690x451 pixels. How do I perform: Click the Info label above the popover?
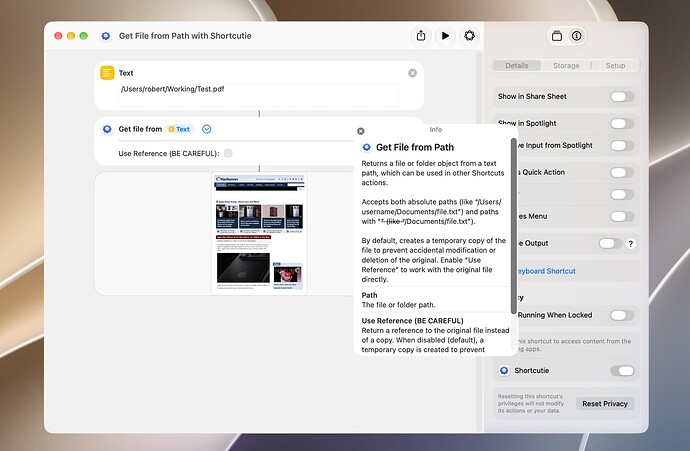click(x=436, y=129)
